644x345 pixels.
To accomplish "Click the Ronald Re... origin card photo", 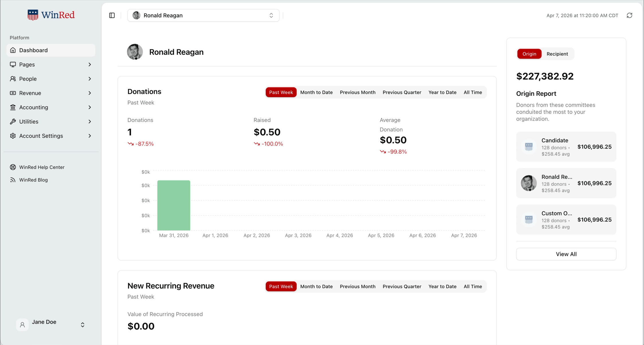I will pos(529,183).
